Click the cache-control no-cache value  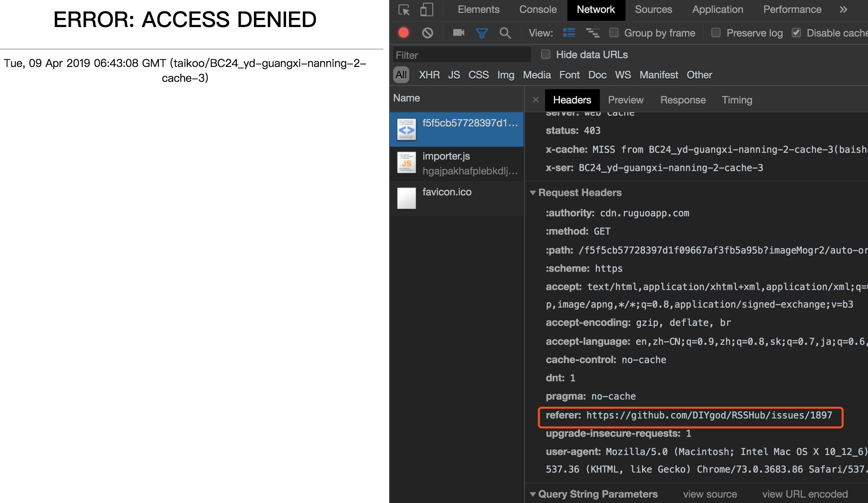(643, 360)
